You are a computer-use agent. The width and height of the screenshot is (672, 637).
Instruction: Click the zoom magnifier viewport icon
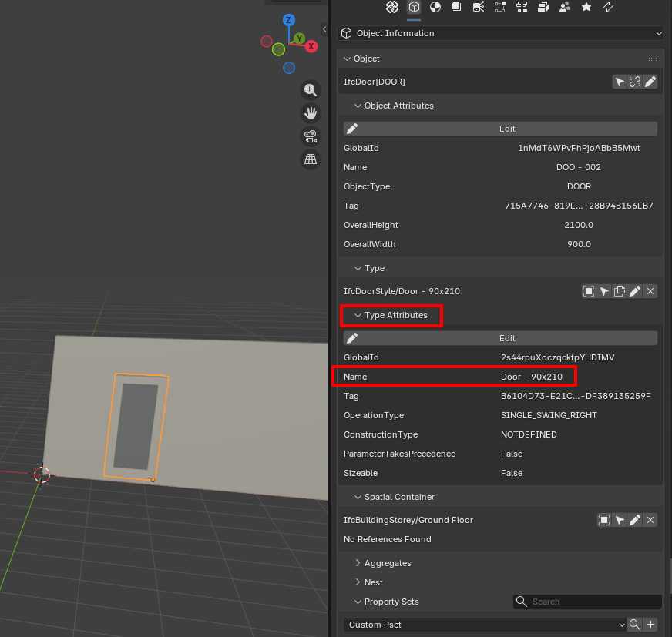311,90
